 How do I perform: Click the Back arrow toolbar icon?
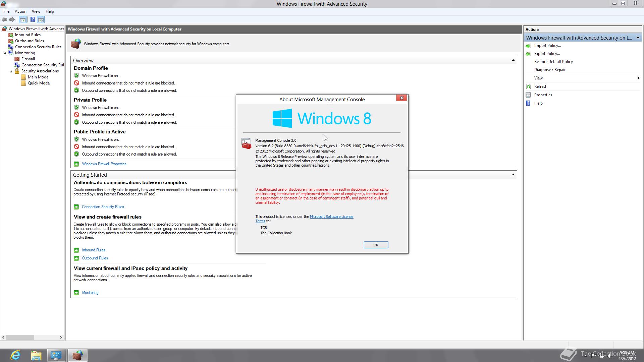pos(4,19)
